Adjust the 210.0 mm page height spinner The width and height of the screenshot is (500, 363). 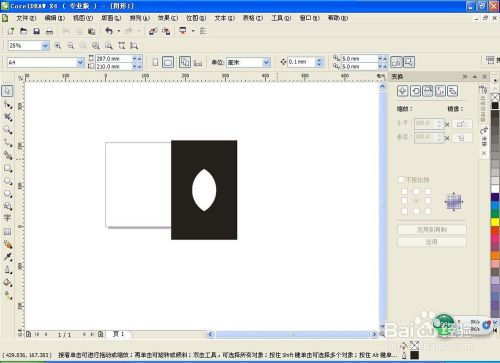click(x=137, y=66)
